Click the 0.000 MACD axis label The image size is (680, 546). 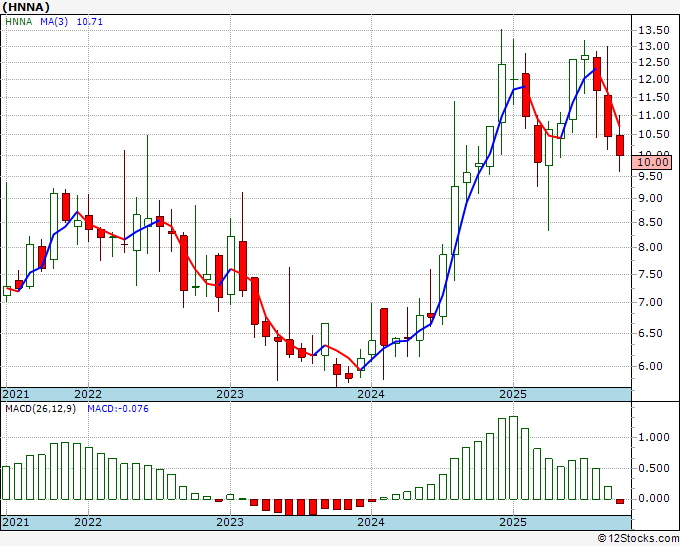[654, 498]
